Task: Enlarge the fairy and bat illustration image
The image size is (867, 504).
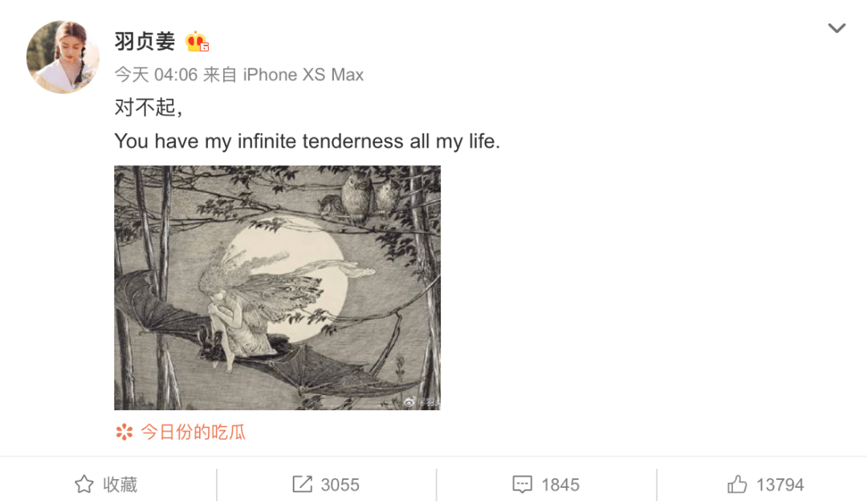Action: pyautogui.click(x=277, y=287)
